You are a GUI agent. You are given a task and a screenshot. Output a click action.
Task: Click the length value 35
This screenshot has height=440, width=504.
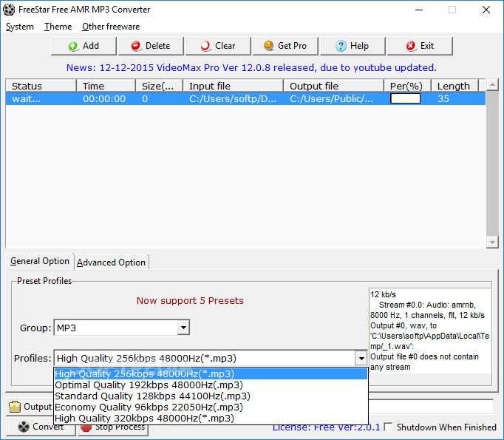point(443,99)
